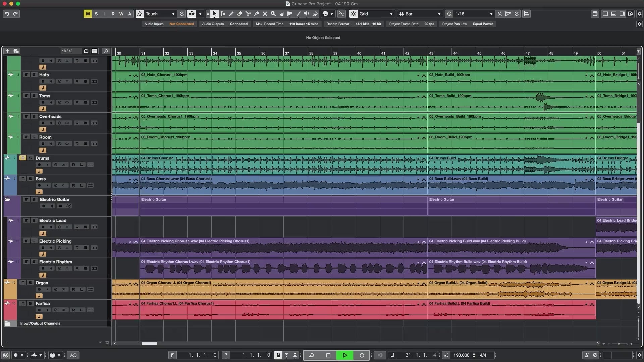Select the Glue tool
This screenshot has width=644, height=362.
coord(256,14)
